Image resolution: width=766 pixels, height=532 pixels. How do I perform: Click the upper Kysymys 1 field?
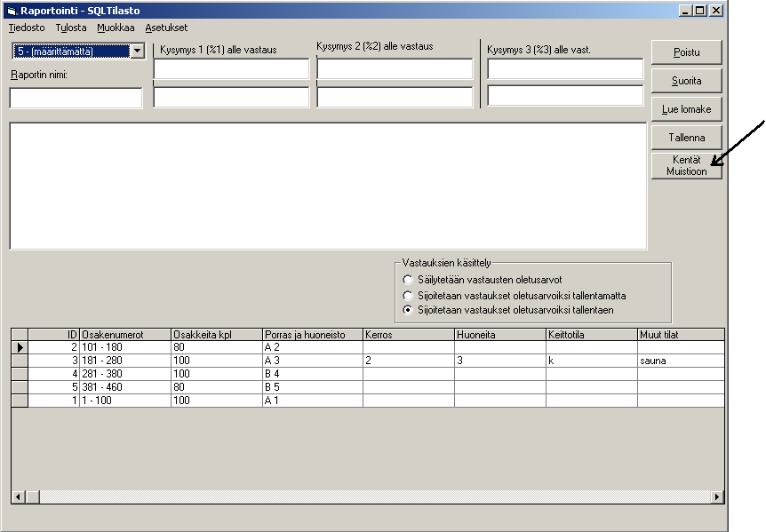[x=231, y=68]
